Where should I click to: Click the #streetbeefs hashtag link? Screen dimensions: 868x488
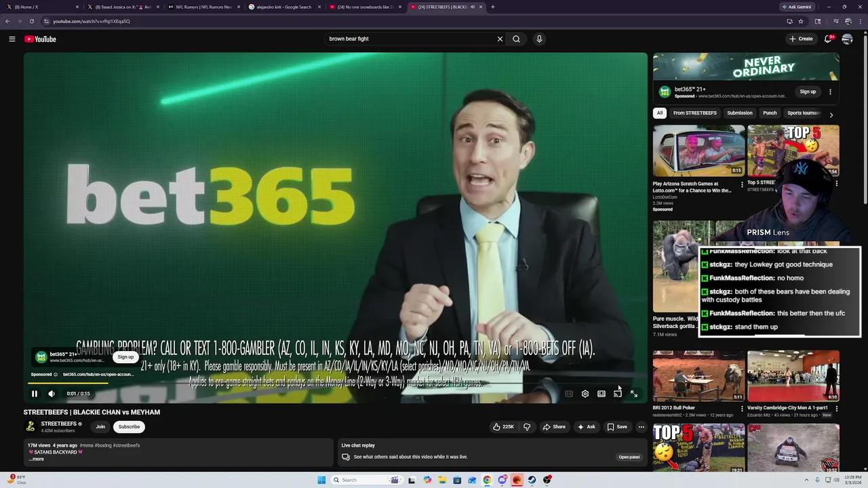click(x=126, y=445)
